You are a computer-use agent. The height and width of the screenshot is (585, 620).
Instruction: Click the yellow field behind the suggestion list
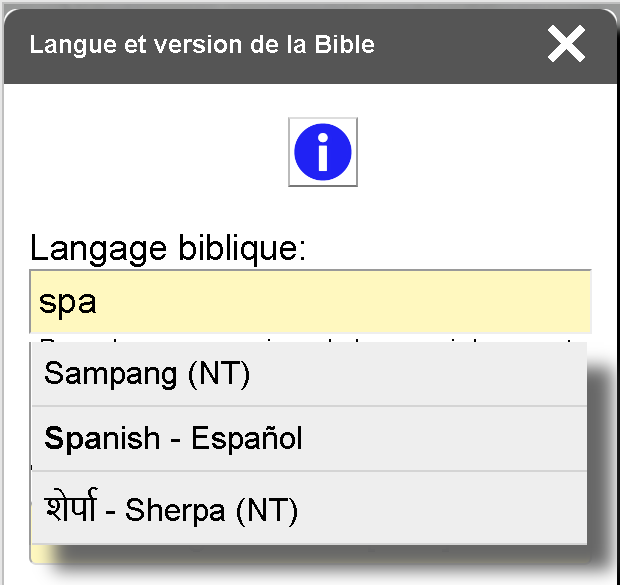tap(36, 553)
